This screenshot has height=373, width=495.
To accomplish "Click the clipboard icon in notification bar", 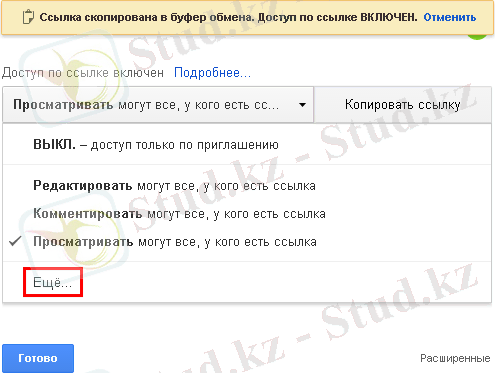I will click(x=28, y=17).
